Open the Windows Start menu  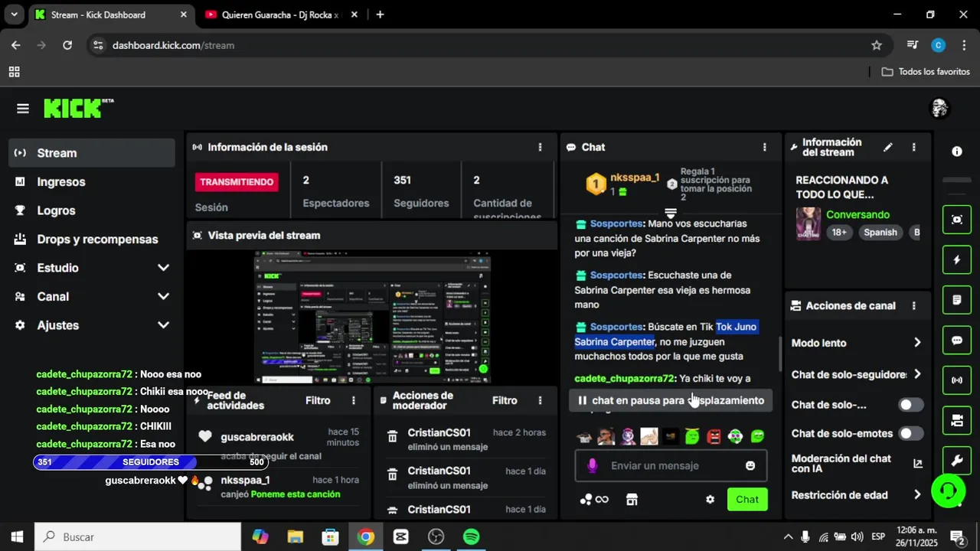tap(17, 537)
